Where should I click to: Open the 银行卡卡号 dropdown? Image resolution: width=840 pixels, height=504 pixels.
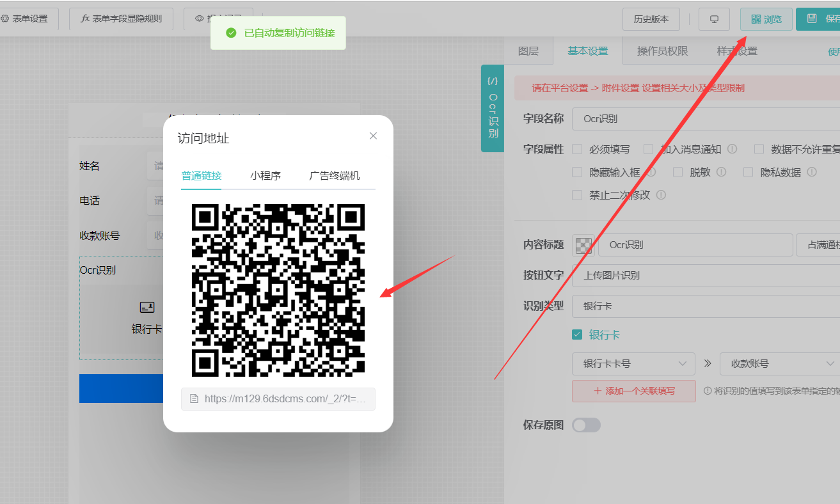(x=633, y=363)
